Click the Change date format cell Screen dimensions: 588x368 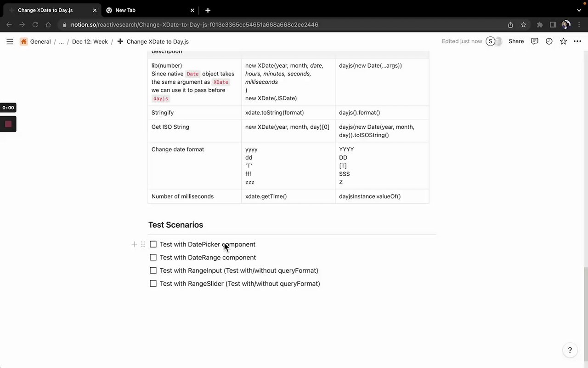point(194,166)
